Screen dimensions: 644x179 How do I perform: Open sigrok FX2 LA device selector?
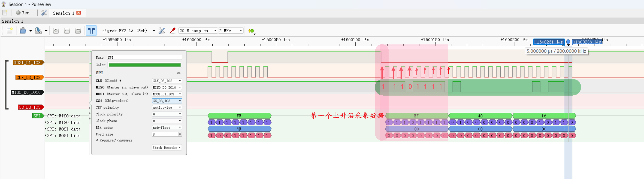coord(128,31)
